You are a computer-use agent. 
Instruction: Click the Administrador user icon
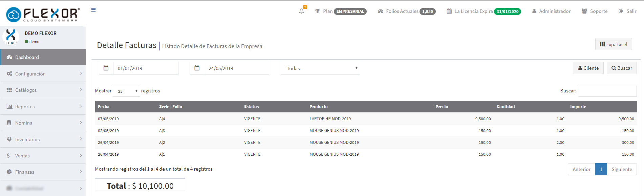534,11
